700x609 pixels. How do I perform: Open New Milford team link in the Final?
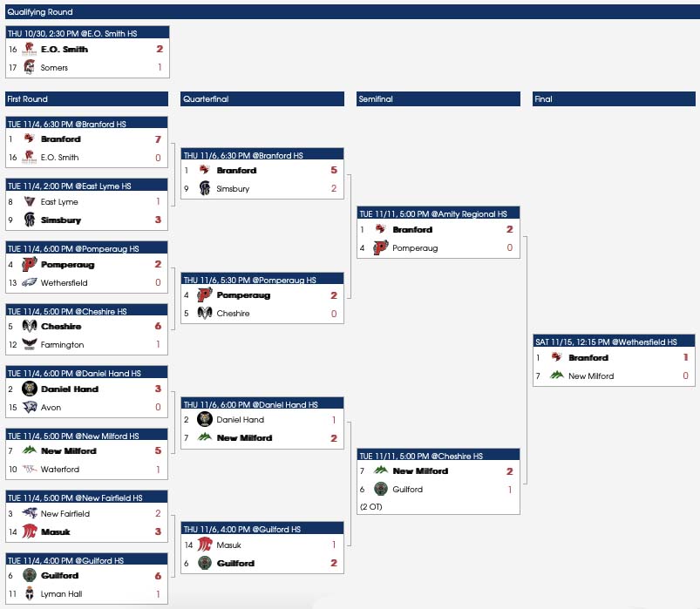click(x=591, y=376)
